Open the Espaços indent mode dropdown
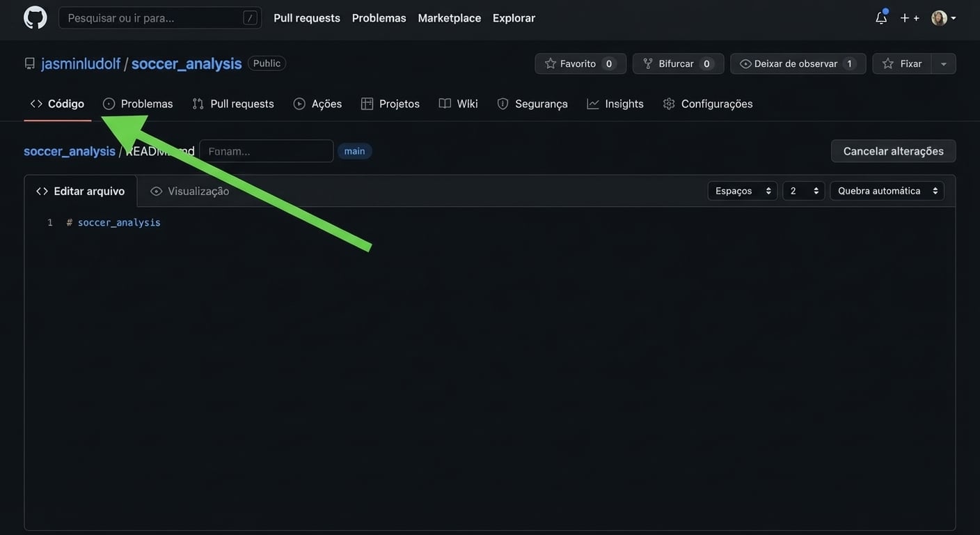This screenshot has height=535, width=980. tap(743, 191)
